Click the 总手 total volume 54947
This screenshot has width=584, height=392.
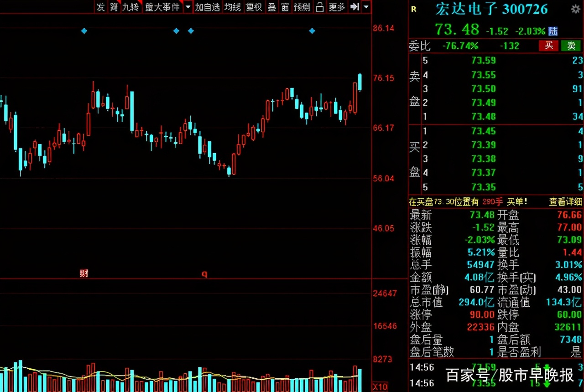point(481,265)
